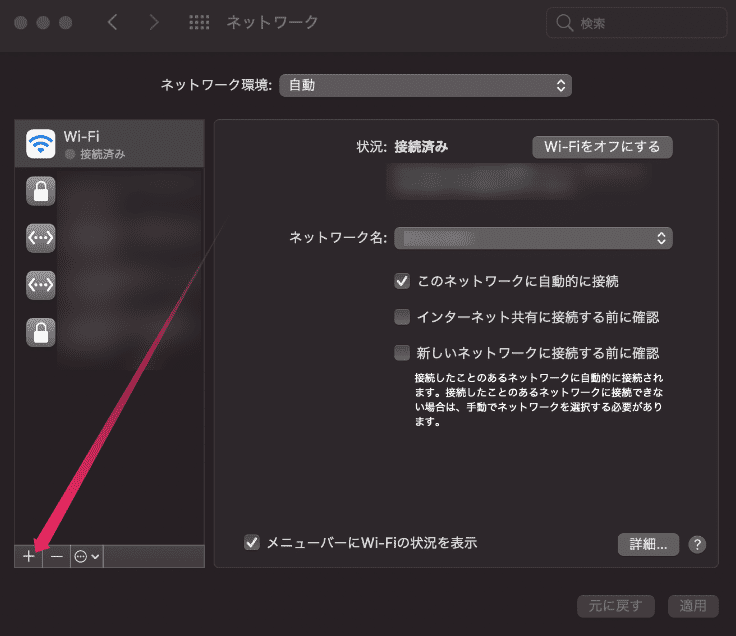Click the magnifier icon in search box
The width and height of the screenshot is (736, 636).
(x=564, y=23)
